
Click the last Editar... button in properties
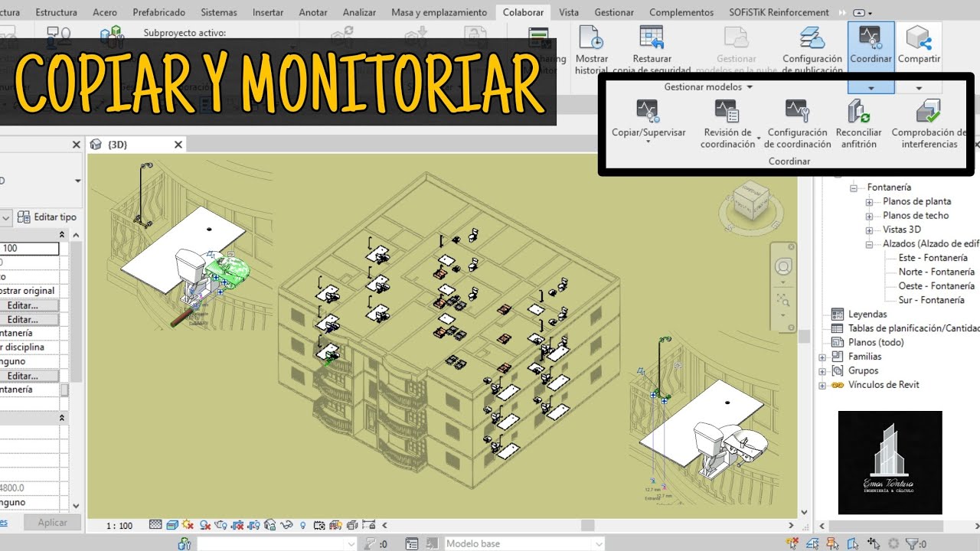point(29,376)
